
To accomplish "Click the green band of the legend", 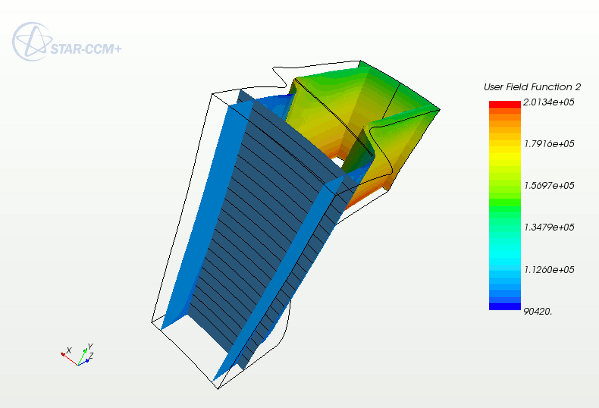I will click(x=505, y=202).
